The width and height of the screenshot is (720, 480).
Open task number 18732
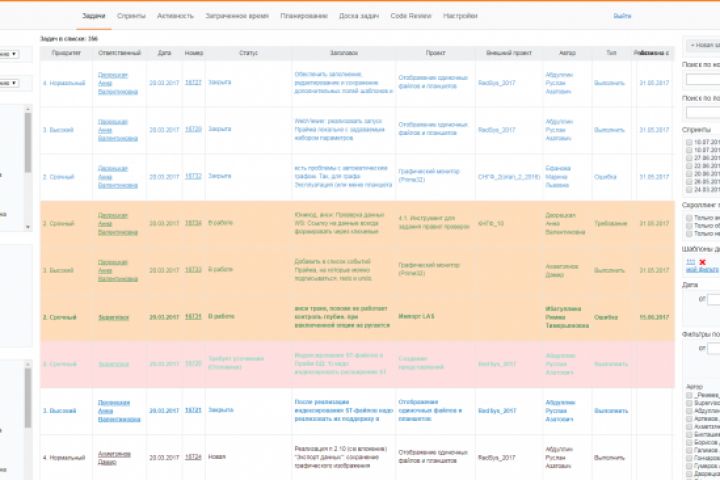tap(193, 176)
